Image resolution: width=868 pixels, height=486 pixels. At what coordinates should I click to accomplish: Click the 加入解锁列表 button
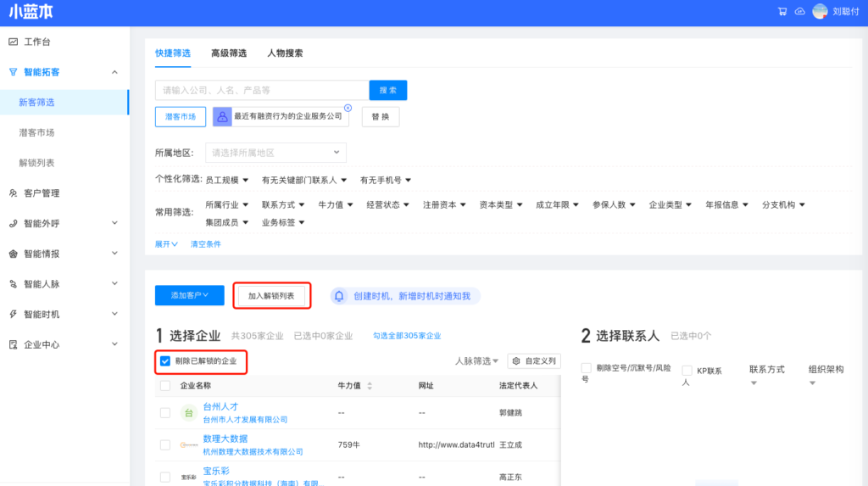click(271, 296)
